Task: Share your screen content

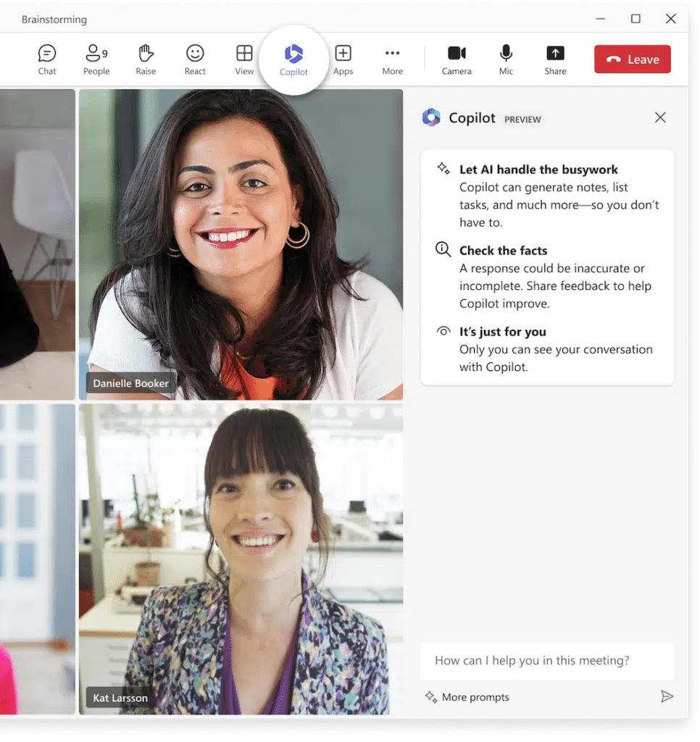Action: click(555, 59)
